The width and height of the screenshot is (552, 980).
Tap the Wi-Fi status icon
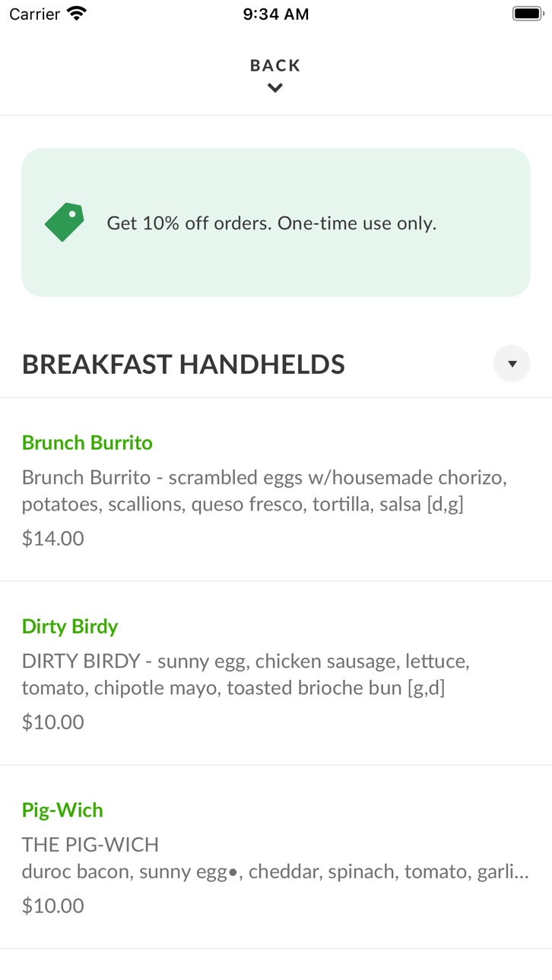(77, 14)
